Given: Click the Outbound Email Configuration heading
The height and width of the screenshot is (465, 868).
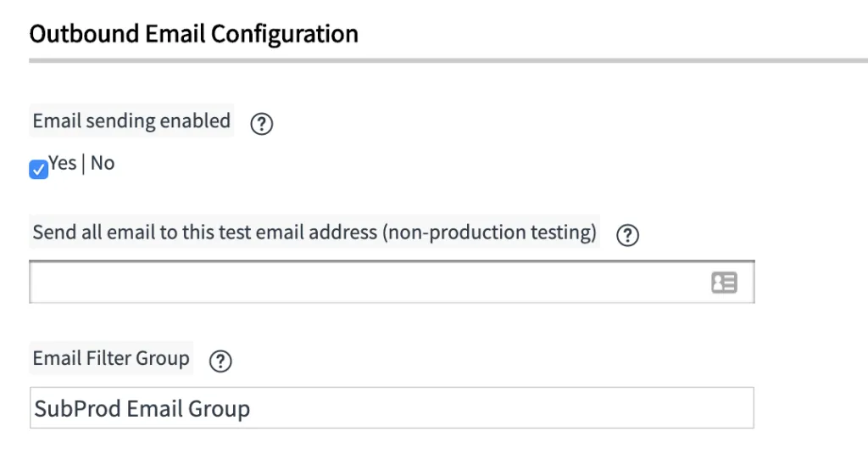Looking at the screenshot, I should pyautogui.click(x=193, y=34).
